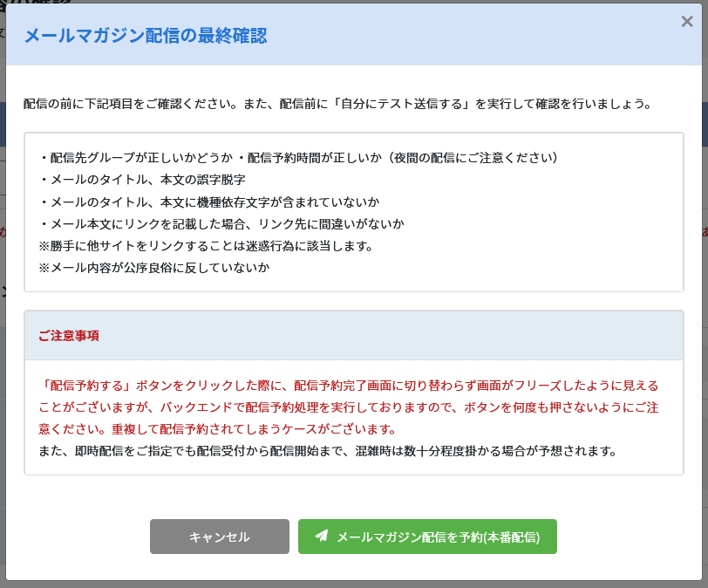
Task: Click メールマガジン配信を予約(本番配信) button label
Action: point(438,537)
